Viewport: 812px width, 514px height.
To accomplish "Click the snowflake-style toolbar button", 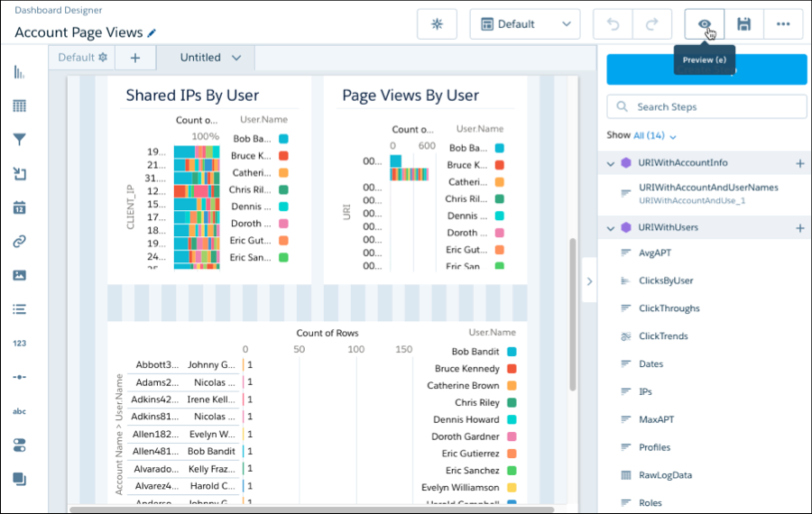I will tap(437, 23).
